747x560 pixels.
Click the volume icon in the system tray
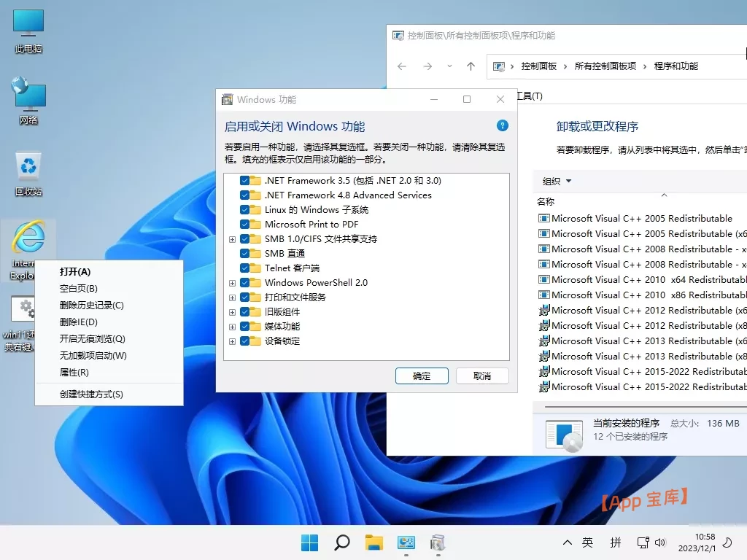661,542
